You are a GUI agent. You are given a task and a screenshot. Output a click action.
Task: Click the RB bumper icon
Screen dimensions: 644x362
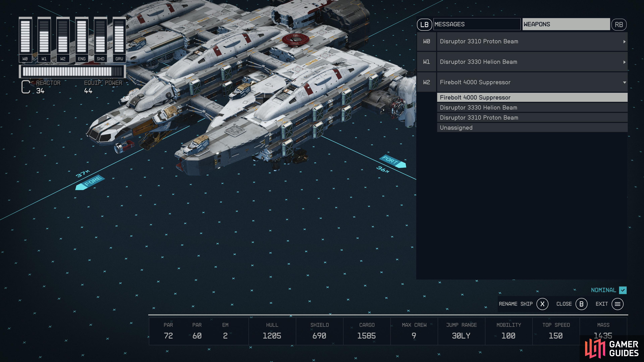click(x=619, y=24)
